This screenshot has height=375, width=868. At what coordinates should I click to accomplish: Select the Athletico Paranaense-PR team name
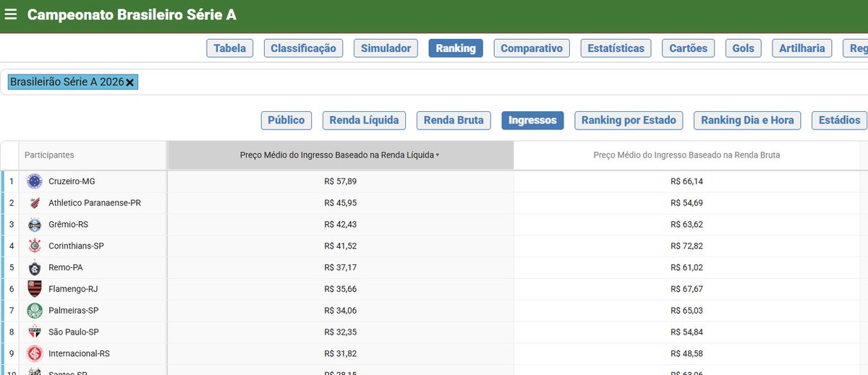click(x=95, y=203)
